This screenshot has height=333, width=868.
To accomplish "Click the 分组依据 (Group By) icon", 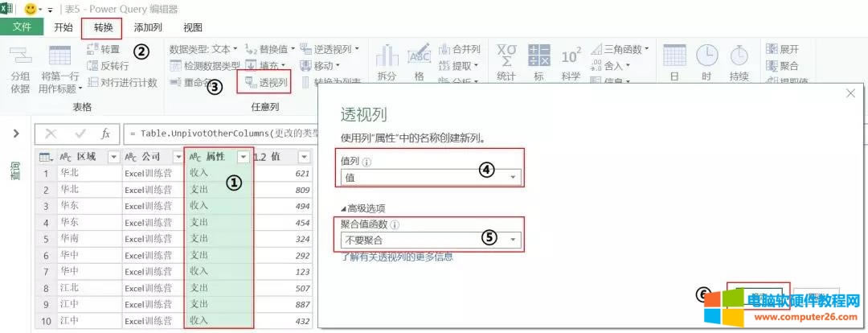I will click(20, 55).
